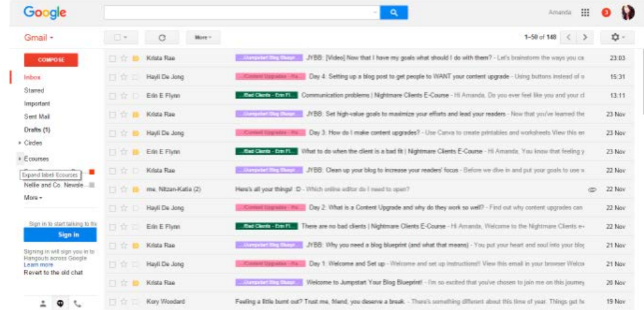The width and height of the screenshot is (644, 310).
Task: Toggle importance marker on Krista Rae 23:03 email
Action: 136,58
